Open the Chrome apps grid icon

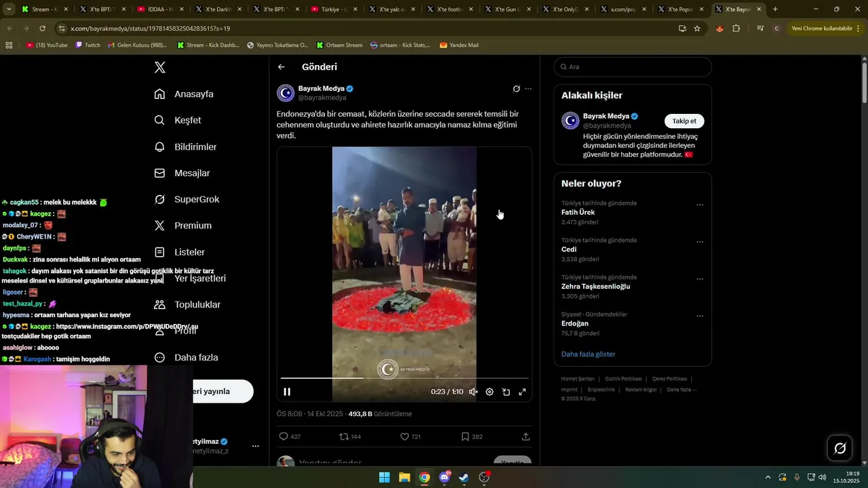9,45
